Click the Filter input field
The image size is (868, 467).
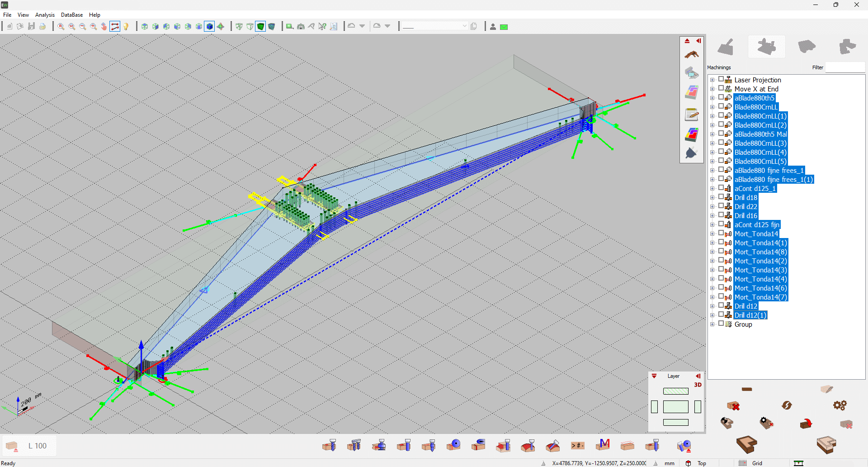(845, 67)
